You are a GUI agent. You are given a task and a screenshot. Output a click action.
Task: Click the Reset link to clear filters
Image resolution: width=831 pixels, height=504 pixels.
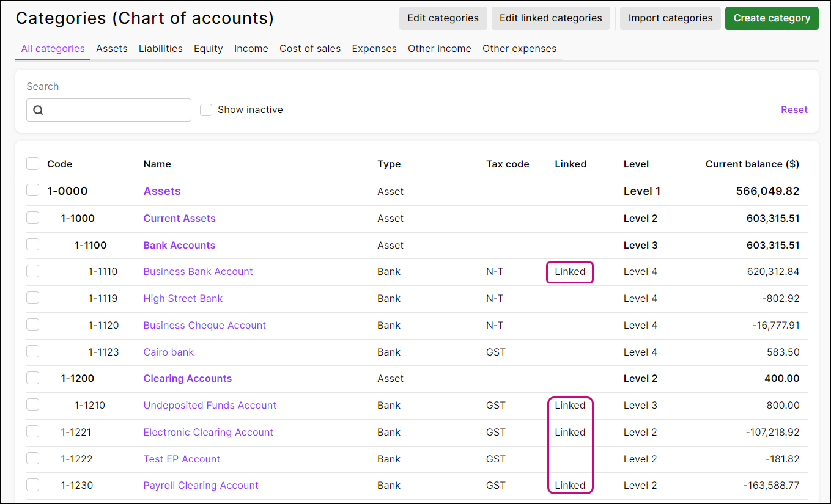click(x=794, y=109)
